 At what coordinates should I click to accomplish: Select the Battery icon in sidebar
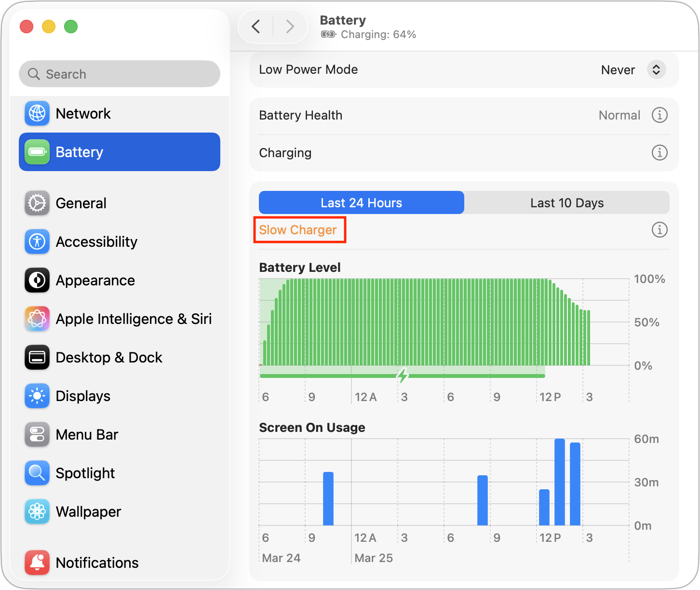coord(37,152)
